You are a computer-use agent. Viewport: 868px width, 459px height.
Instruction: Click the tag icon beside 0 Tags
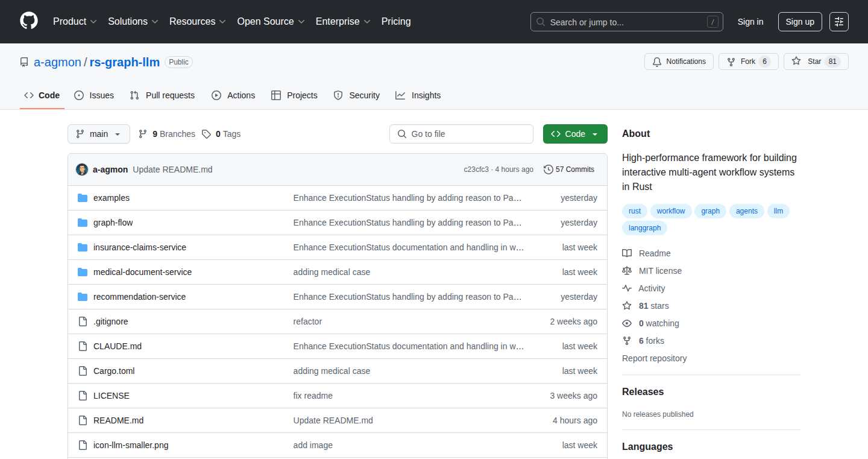point(206,134)
